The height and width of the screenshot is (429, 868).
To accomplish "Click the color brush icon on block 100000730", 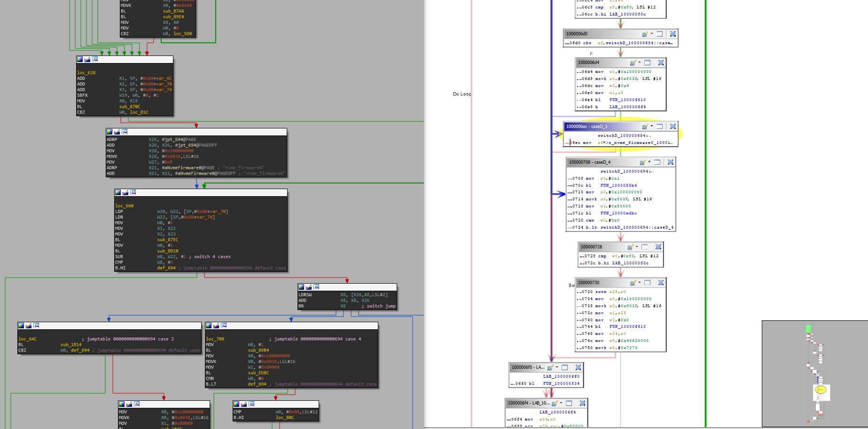I will click(x=633, y=283).
